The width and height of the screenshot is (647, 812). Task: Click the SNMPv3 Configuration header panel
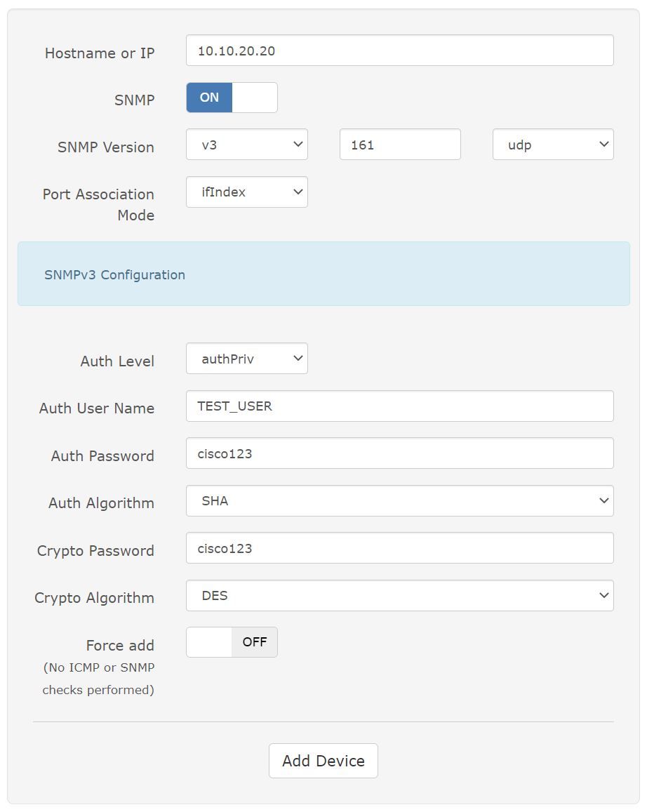[x=323, y=274]
